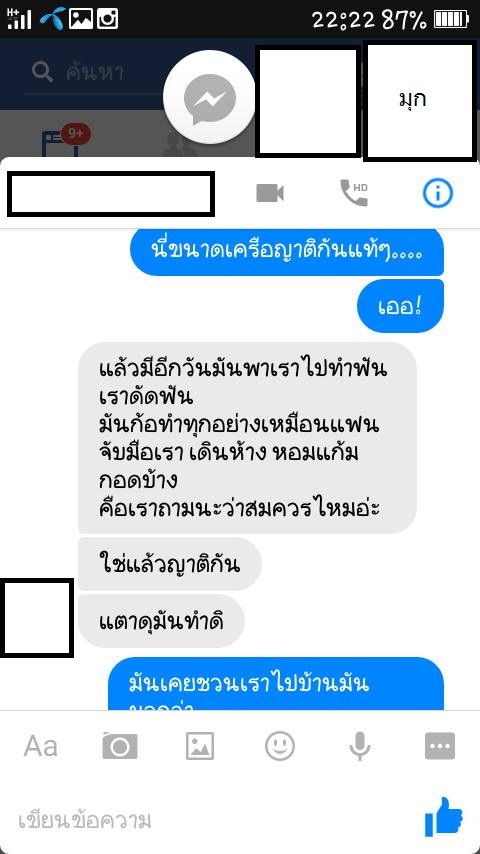Open conversation info with the circled i icon

(438, 193)
